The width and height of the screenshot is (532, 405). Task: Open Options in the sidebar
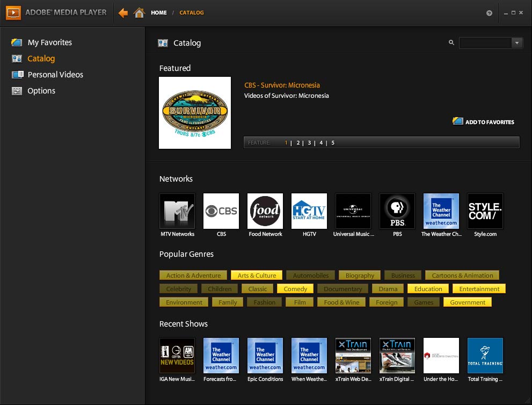pos(41,91)
